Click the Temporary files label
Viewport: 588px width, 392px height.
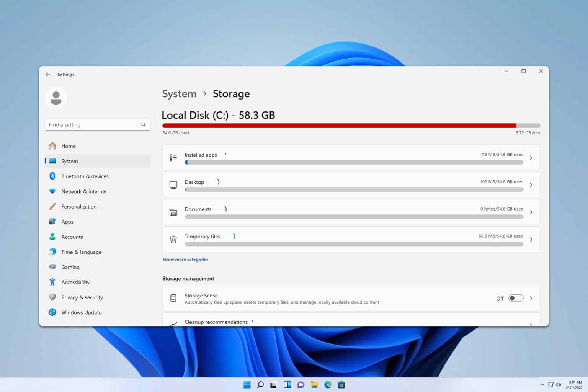tap(202, 236)
